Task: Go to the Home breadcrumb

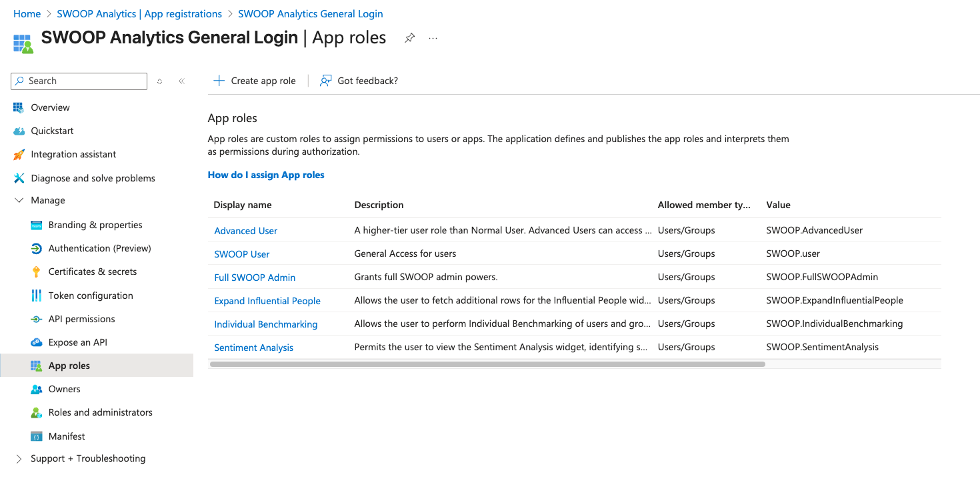Action: (27, 14)
